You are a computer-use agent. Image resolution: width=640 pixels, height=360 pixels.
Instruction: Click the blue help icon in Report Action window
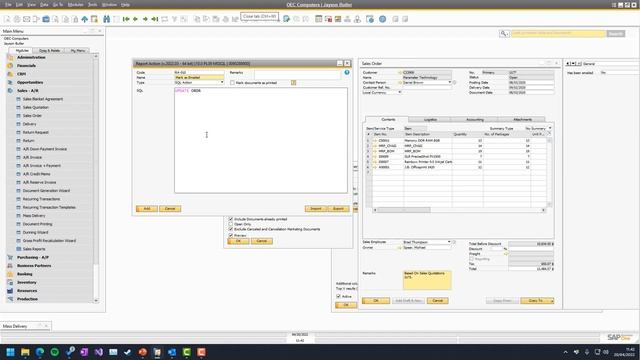347,72
